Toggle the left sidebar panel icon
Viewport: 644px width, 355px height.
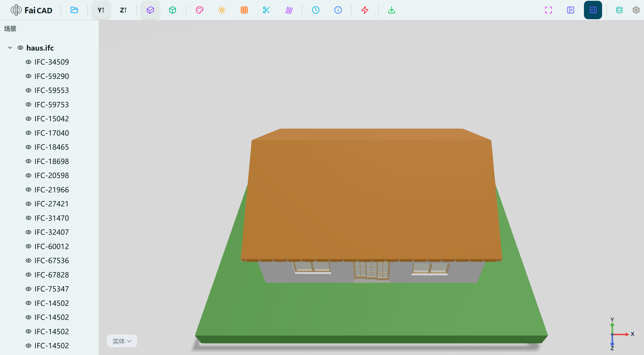coord(571,10)
